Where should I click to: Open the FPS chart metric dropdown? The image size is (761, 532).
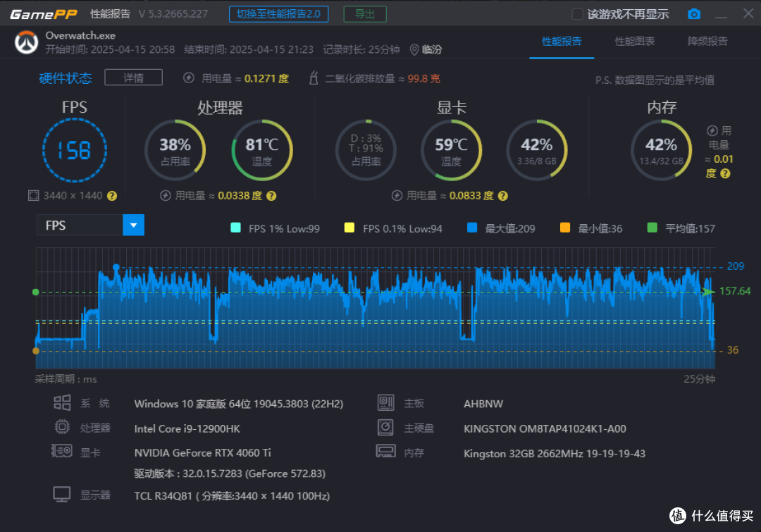point(133,225)
